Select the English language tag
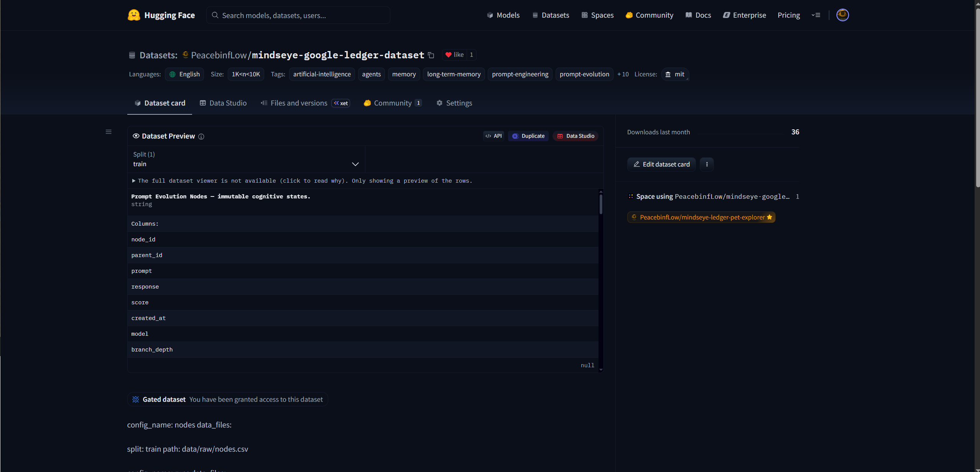The height and width of the screenshot is (472, 980). point(184,74)
